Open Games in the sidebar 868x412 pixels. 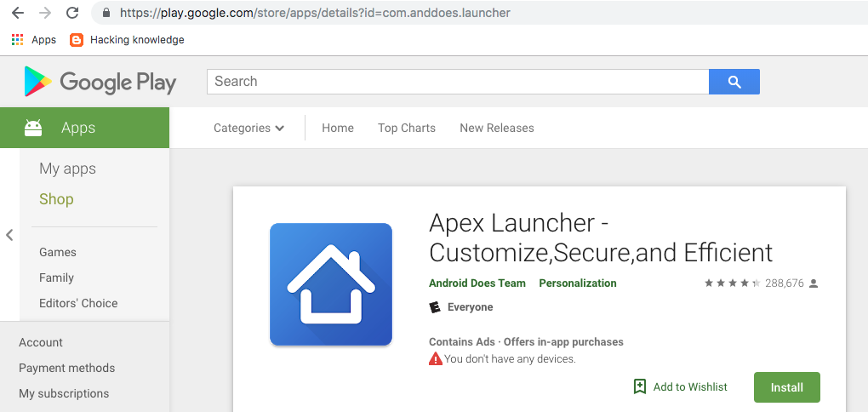tap(58, 253)
